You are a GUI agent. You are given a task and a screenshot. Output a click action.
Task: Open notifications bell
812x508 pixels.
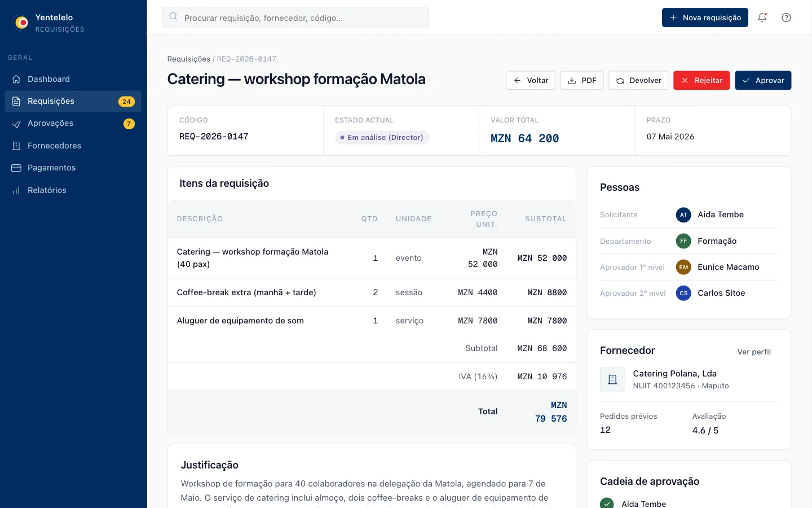click(x=762, y=17)
